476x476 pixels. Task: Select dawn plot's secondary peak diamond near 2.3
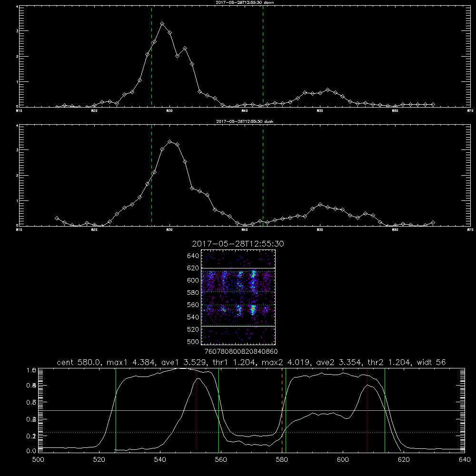click(185, 49)
